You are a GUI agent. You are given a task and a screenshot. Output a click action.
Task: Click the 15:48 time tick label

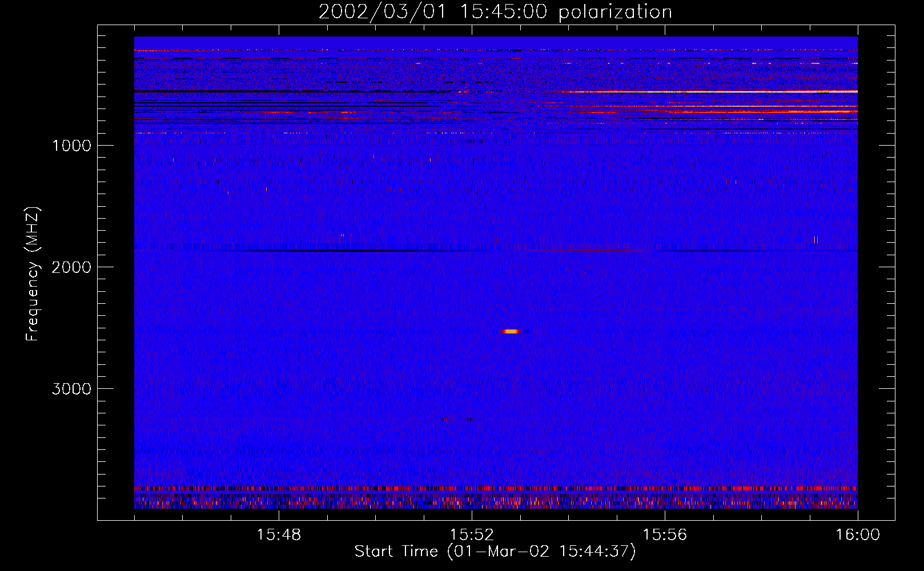click(279, 535)
